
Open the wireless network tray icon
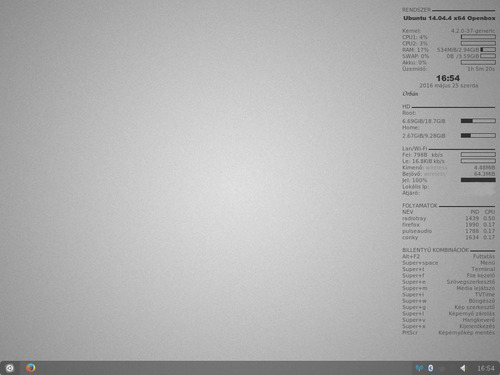pos(419,368)
